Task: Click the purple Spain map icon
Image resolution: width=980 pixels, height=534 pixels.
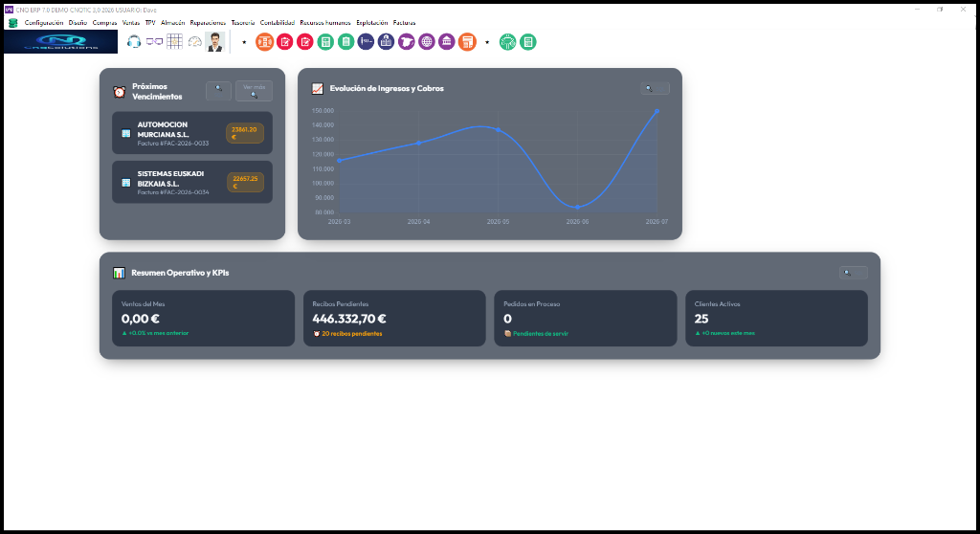Action: pos(406,42)
